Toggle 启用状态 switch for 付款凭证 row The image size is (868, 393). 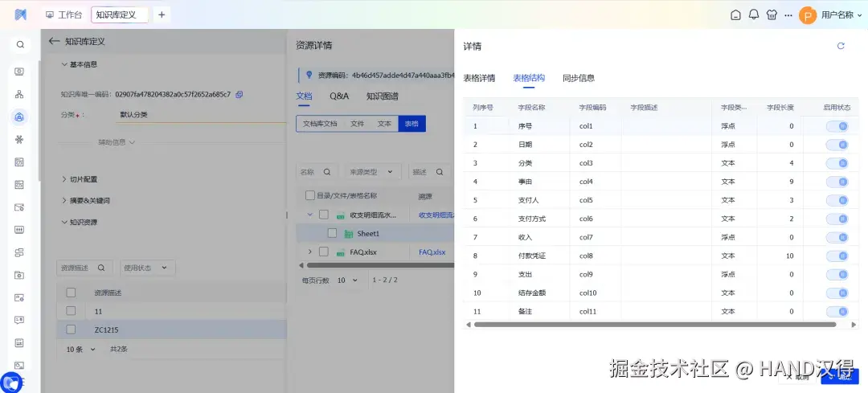tap(837, 256)
